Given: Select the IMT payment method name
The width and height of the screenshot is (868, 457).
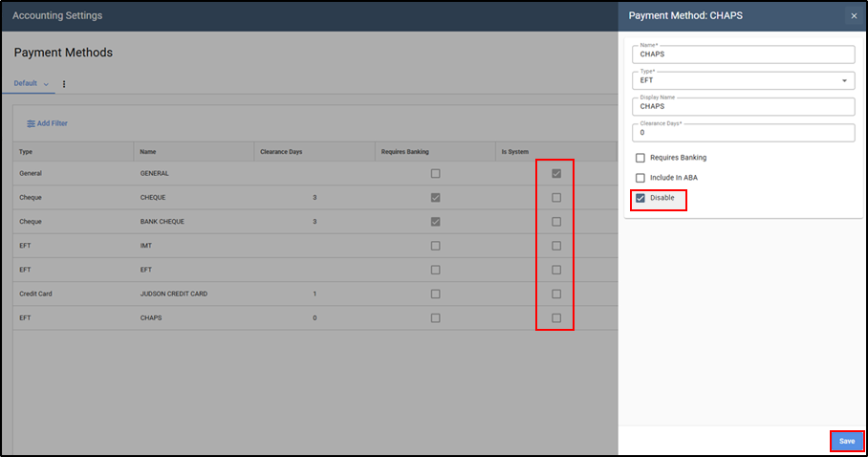Looking at the screenshot, I should pyautogui.click(x=145, y=246).
